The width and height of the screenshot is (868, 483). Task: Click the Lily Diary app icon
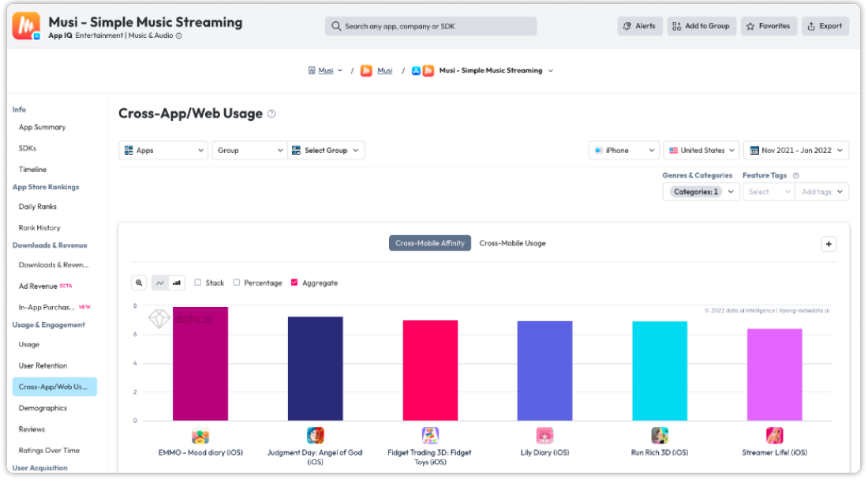(544, 436)
